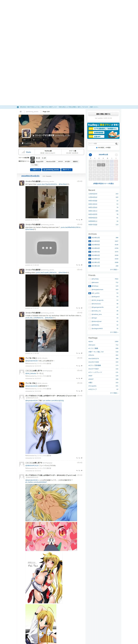Click the avatar beside DIY Spiral Stair tweet
Viewport: 138px width, 644px height.
(22, 183)
